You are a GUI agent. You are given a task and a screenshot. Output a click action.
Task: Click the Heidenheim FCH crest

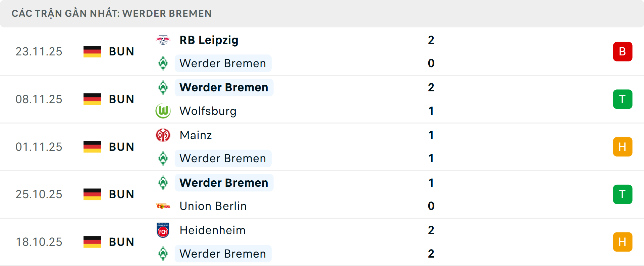[163, 230]
